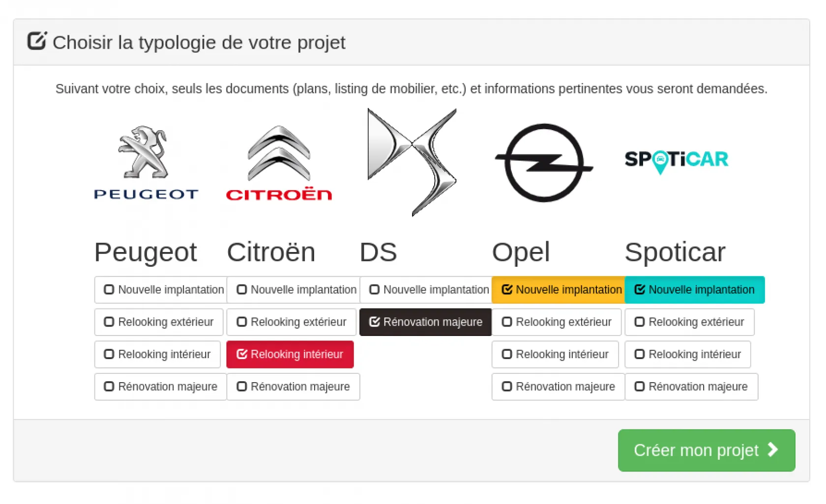The width and height of the screenshot is (826, 504).
Task: Click the Peugeot lion logo
Action: [146, 161]
